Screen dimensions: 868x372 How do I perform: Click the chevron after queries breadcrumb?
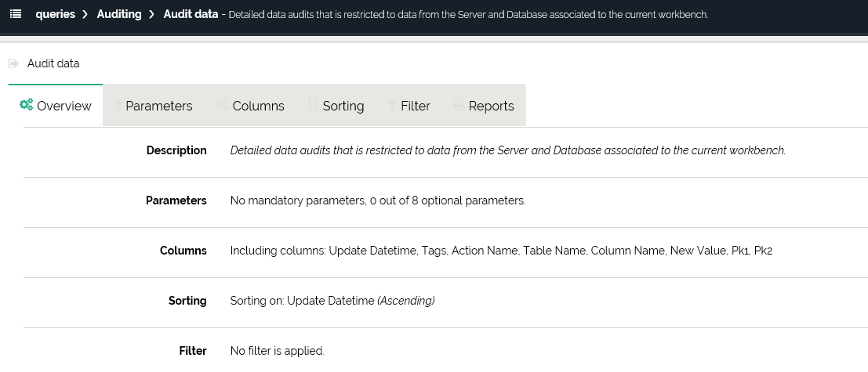(85, 14)
